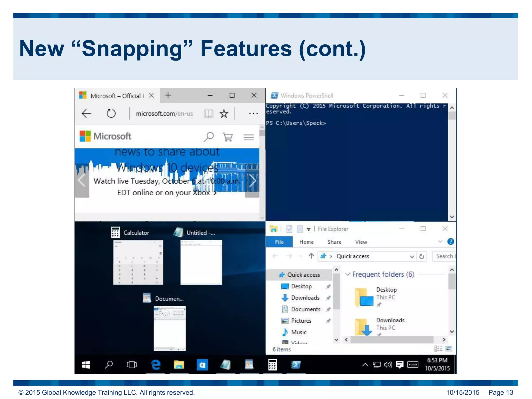This screenshot has height=399, width=532.
Task: Toggle the details view in File Explorer status bar
Action: [x=438, y=349]
